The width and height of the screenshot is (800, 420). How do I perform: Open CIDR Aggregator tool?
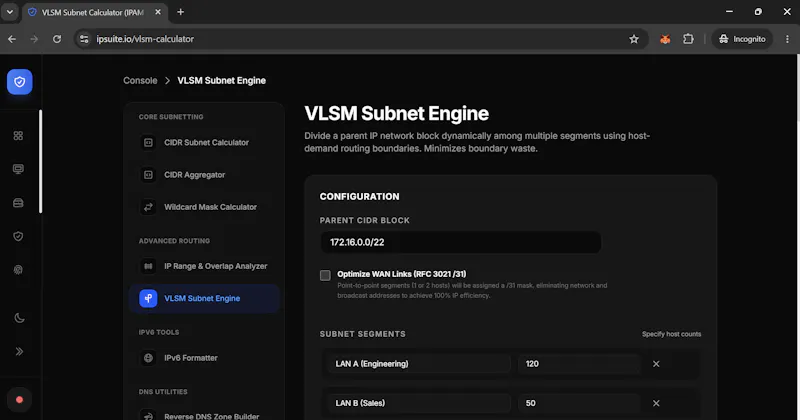(204, 175)
